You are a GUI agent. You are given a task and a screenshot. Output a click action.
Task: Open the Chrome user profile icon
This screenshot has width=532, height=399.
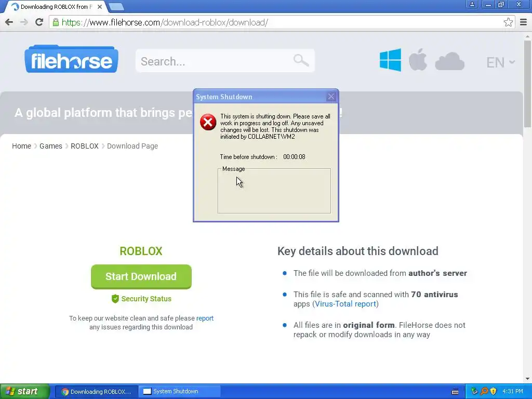point(472,4)
